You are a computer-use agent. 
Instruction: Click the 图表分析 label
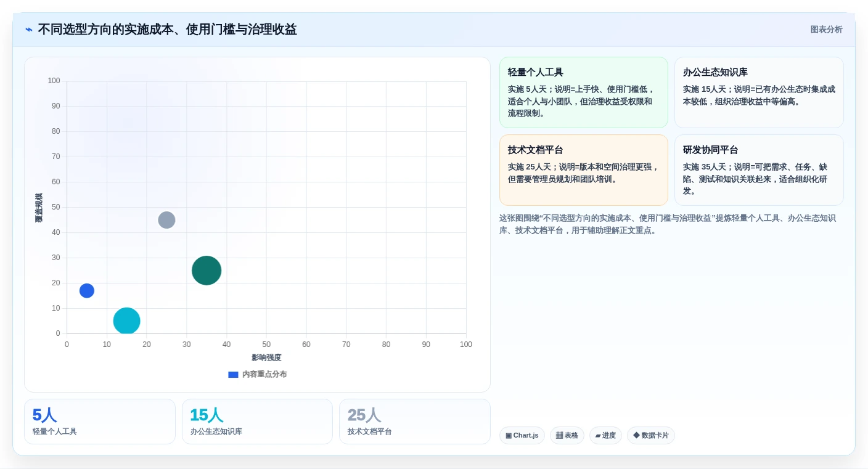point(826,30)
